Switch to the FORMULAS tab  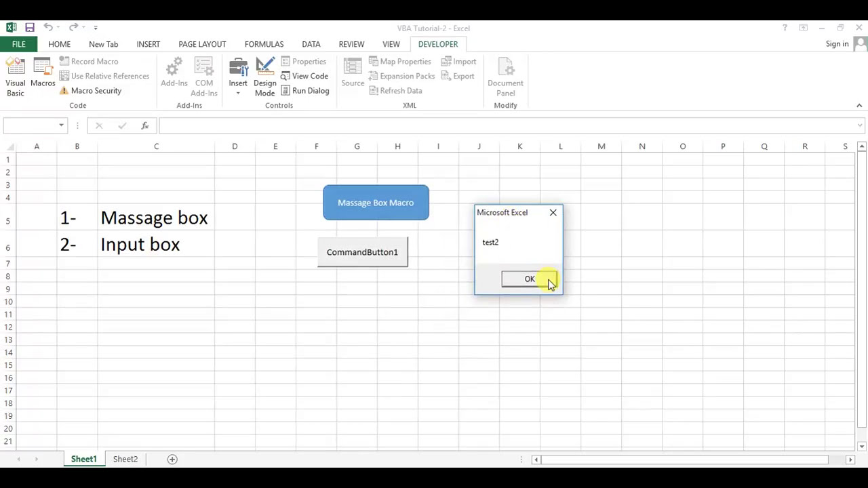click(264, 44)
